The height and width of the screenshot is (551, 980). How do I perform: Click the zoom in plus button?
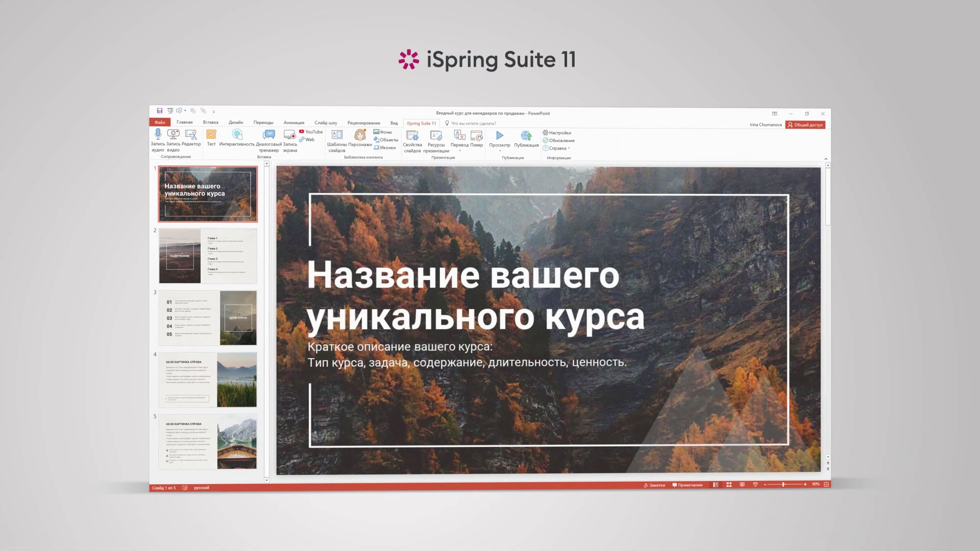point(805,484)
